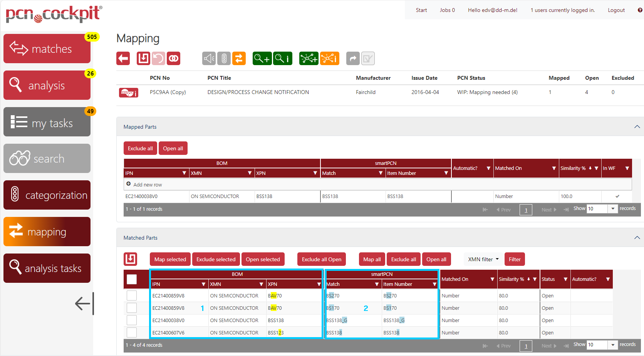Click the red interlocking rings icon

click(174, 59)
